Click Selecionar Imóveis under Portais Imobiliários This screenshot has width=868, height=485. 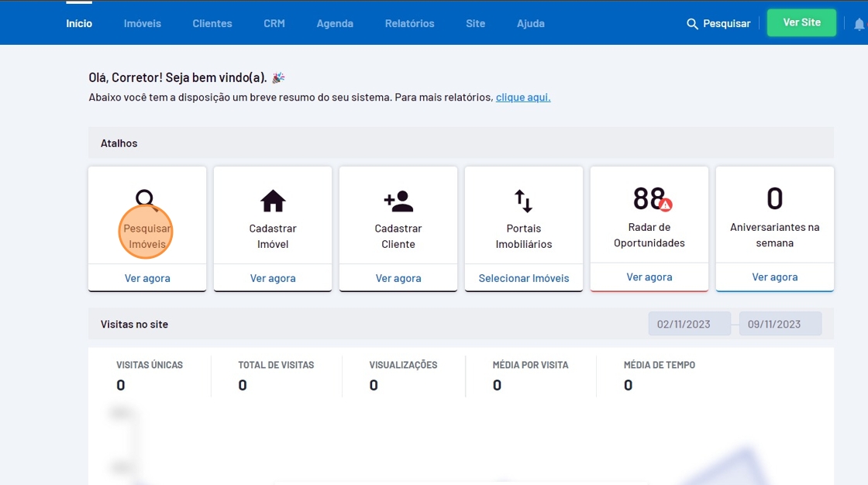click(524, 278)
